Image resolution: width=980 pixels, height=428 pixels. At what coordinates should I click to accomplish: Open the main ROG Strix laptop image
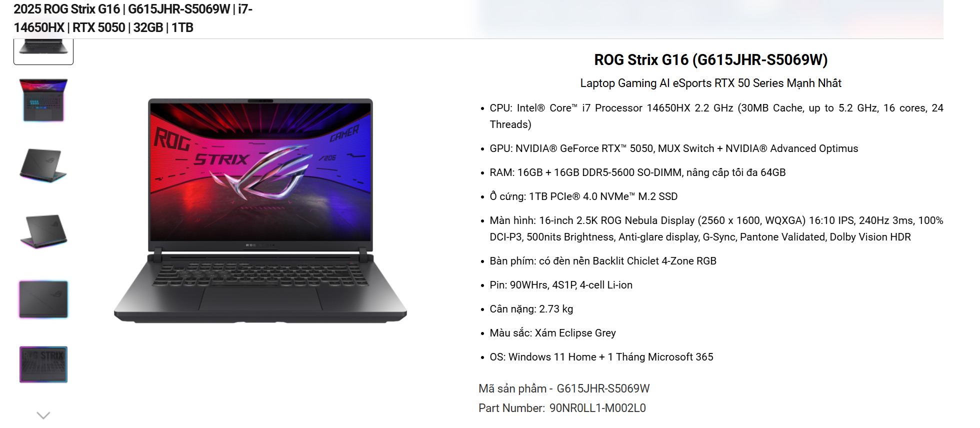[260, 210]
